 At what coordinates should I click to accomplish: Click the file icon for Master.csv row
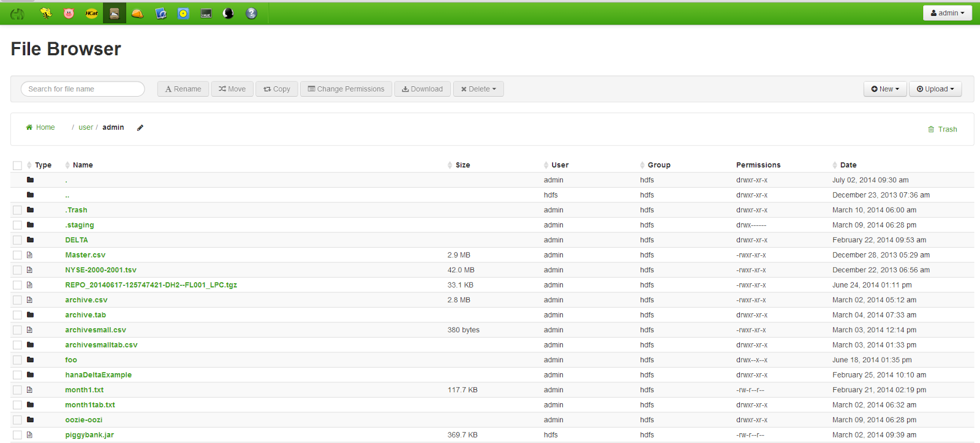29,255
